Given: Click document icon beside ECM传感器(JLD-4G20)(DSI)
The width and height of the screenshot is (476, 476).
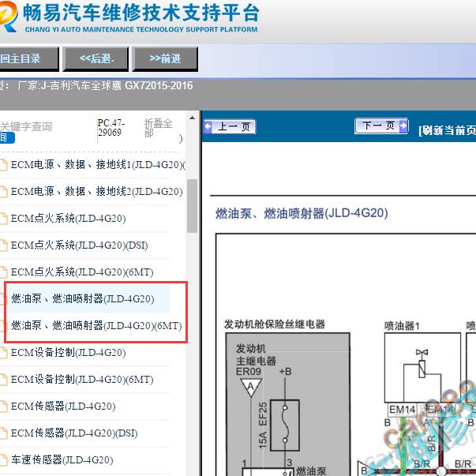Looking at the screenshot, I should [4, 433].
